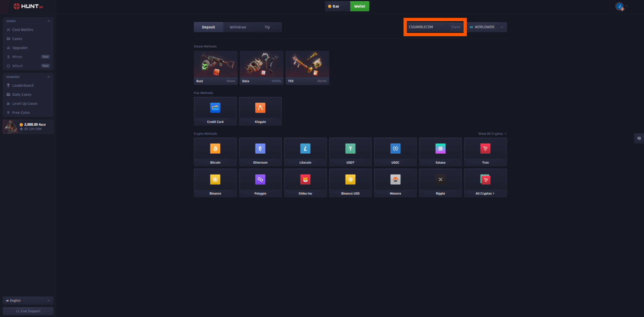The image size is (644, 317).
Task: Expand the Show All Cryptos list
Action: click(x=492, y=133)
